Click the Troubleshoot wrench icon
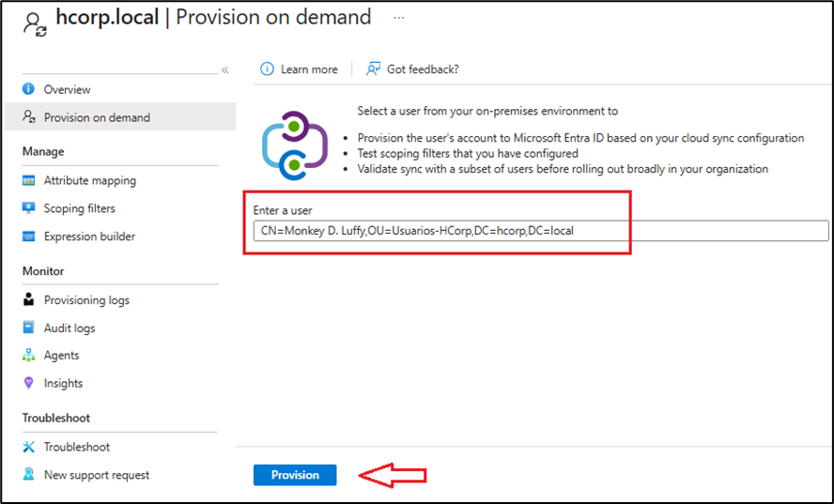The height and width of the screenshot is (504, 834). 28,448
